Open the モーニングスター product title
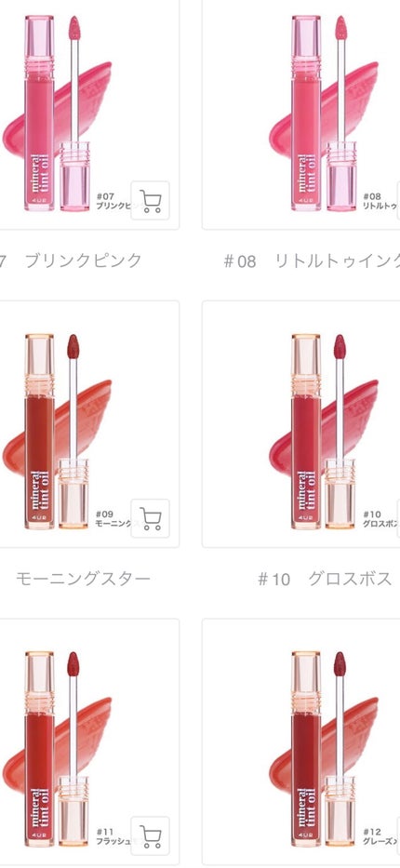The image size is (400, 868). pos(83,579)
